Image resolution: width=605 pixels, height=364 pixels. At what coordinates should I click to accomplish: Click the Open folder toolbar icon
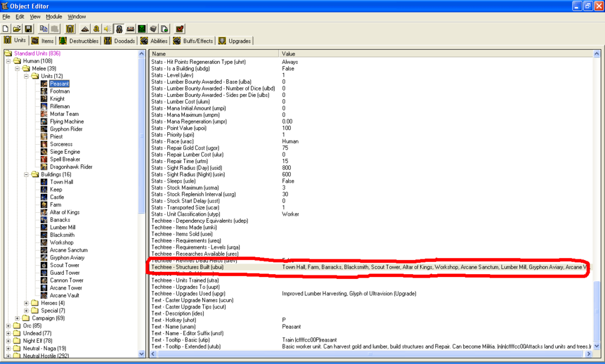coord(17,29)
